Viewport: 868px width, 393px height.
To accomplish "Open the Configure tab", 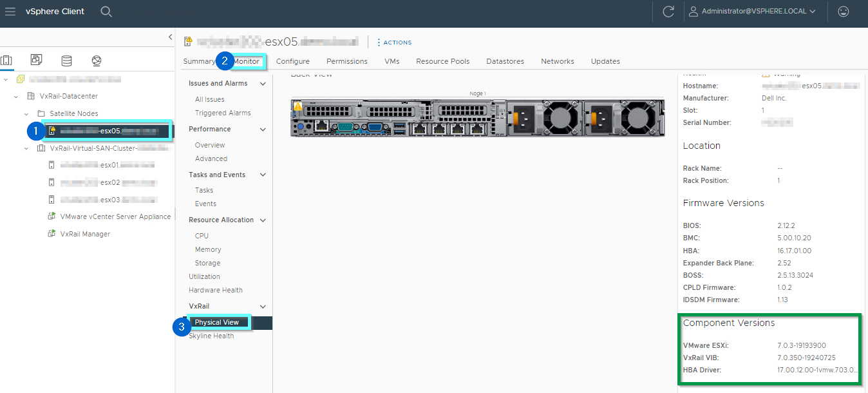I will click(x=293, y=61).
